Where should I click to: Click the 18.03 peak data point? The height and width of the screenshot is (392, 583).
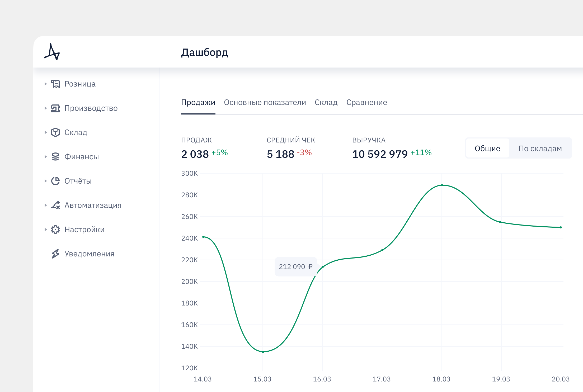click(x=442, y=185)
